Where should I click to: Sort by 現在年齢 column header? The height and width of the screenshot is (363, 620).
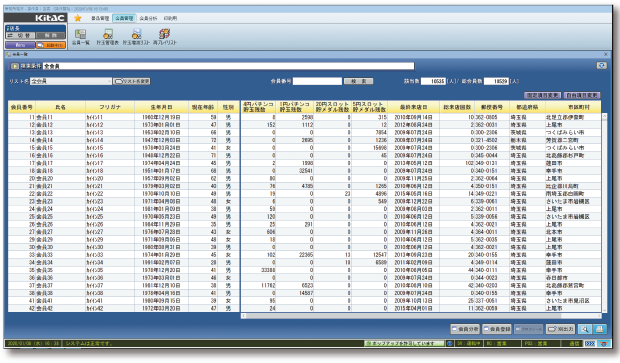pyautogui.click(x=203, y=107)
